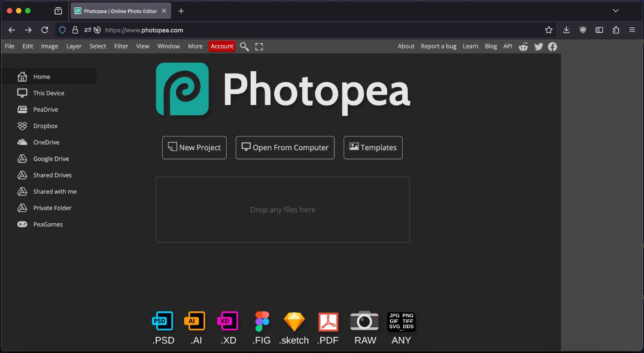Open the API link
644x353 pixels.
[508, 46]
